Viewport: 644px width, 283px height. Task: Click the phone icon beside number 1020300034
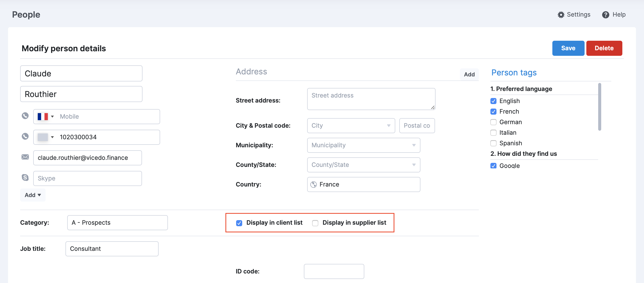(25, 136)
